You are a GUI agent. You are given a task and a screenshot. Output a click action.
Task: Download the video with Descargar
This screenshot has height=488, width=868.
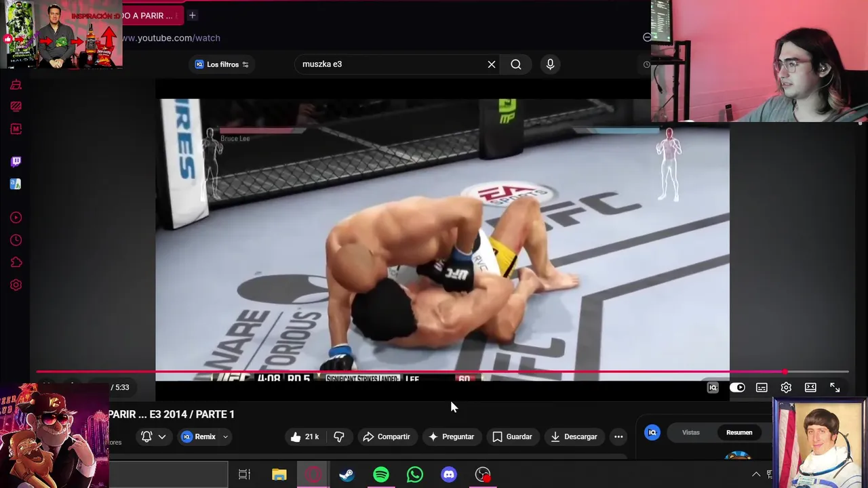point(574,437)
